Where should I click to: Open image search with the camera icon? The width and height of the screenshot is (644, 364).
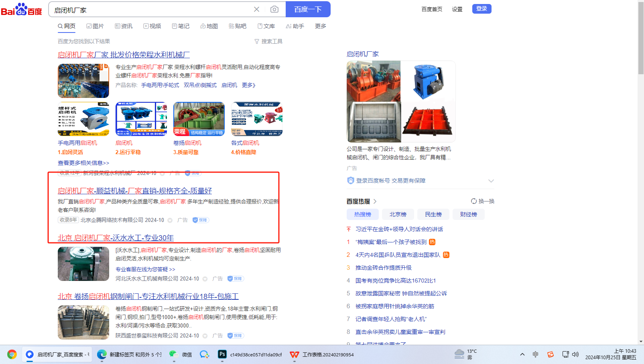[274, 9]
